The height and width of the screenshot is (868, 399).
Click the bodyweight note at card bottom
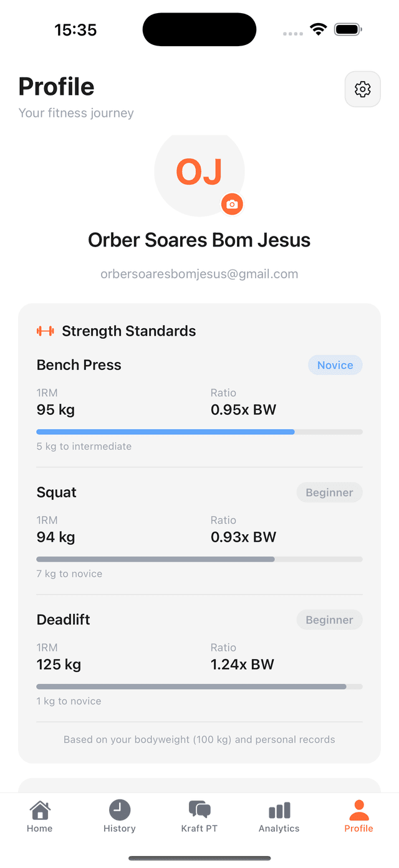199,739
